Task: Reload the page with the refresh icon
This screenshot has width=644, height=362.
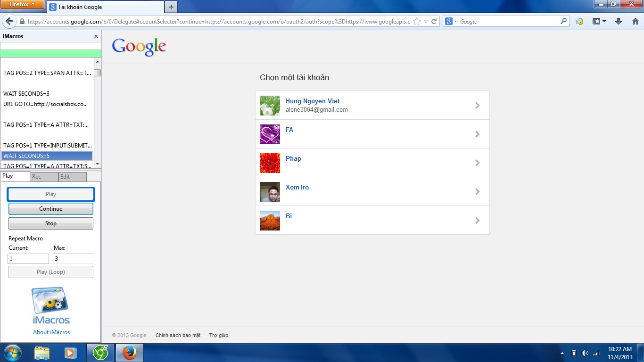Action: (x=434, y=22)
